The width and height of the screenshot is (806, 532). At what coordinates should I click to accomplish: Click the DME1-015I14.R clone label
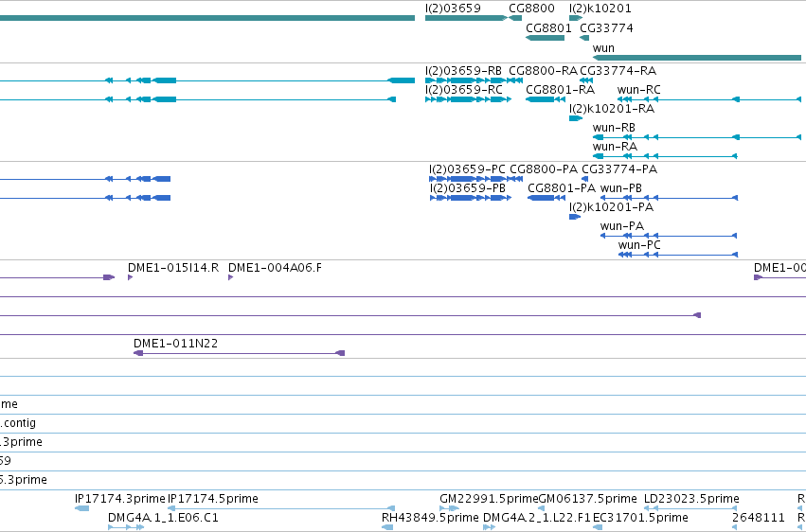point(173,268)
